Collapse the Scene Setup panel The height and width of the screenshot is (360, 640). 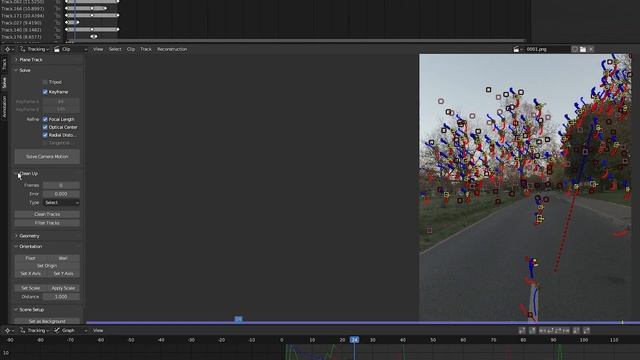16,310
